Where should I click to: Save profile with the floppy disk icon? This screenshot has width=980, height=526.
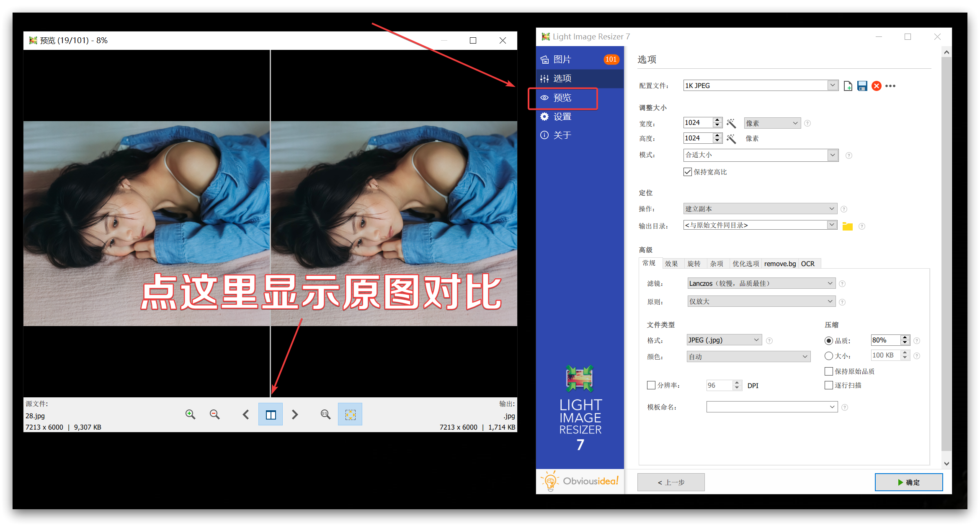862,86
